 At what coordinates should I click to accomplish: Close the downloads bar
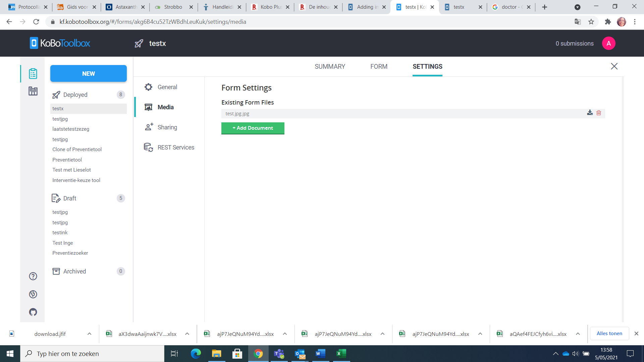tap(636, 334)
